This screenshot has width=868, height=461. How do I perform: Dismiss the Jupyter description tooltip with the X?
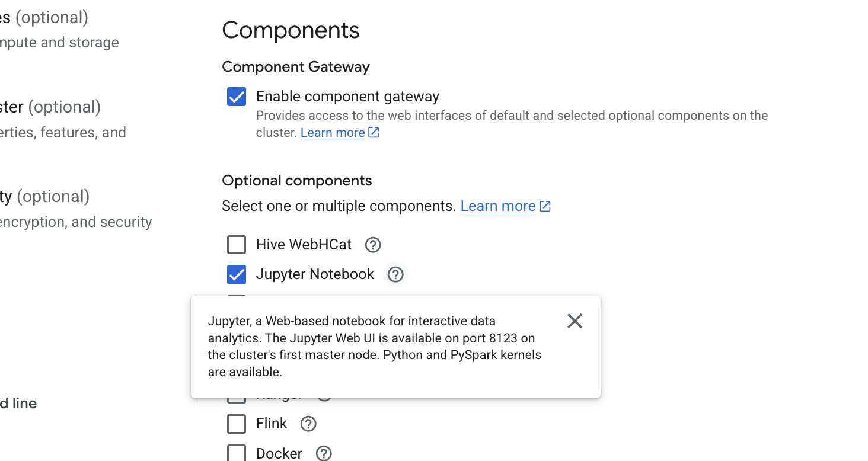pyautogui.click(x=574, y=321)
